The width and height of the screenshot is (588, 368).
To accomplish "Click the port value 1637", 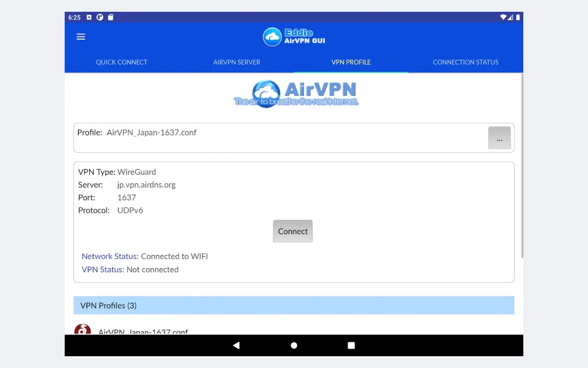I will coord(126,198).
